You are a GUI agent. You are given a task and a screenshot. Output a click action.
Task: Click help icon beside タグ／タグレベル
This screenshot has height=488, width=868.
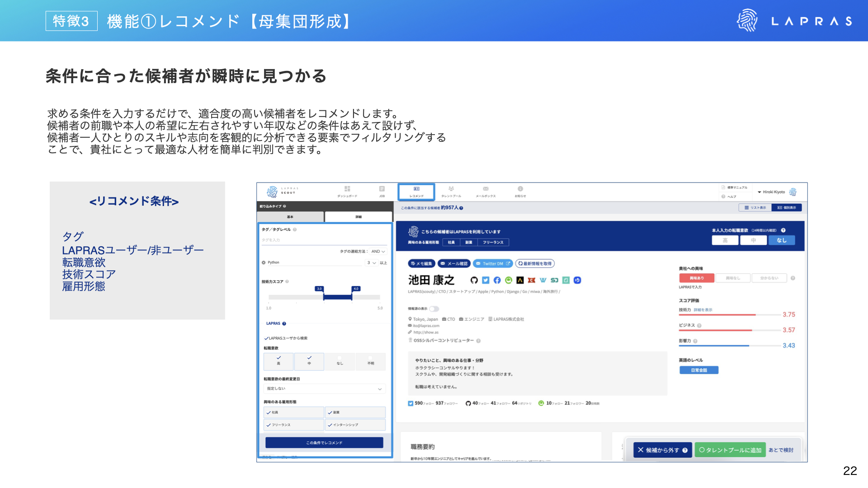295,230
